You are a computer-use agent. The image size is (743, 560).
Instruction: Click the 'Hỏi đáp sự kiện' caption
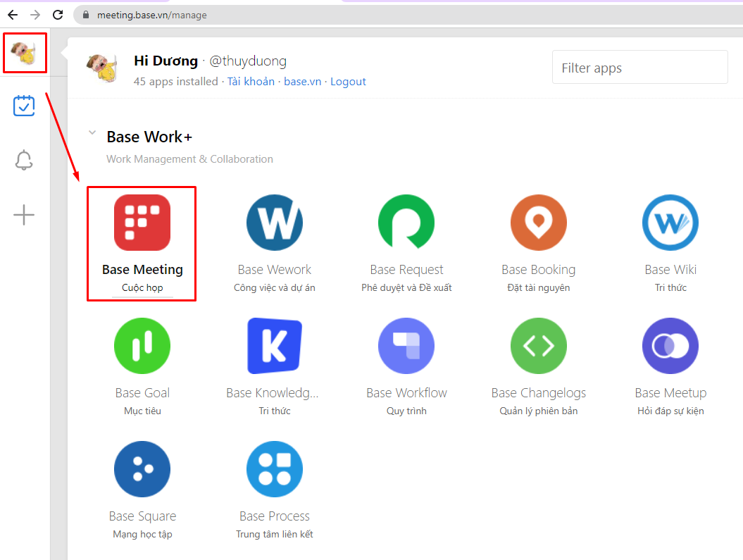coord(670,411)
